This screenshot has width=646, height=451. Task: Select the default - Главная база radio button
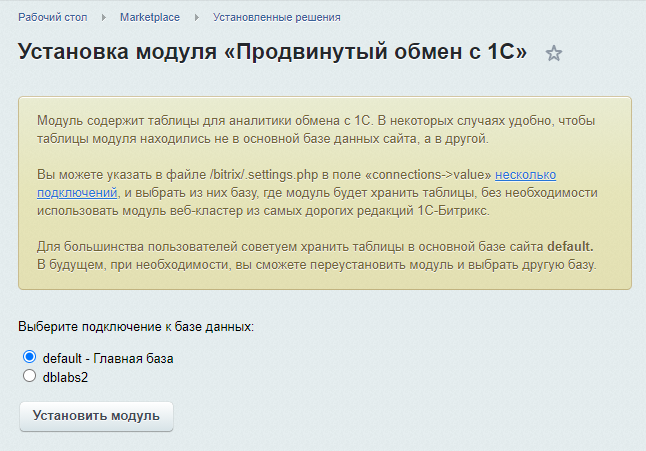click(x=29, y=358)
